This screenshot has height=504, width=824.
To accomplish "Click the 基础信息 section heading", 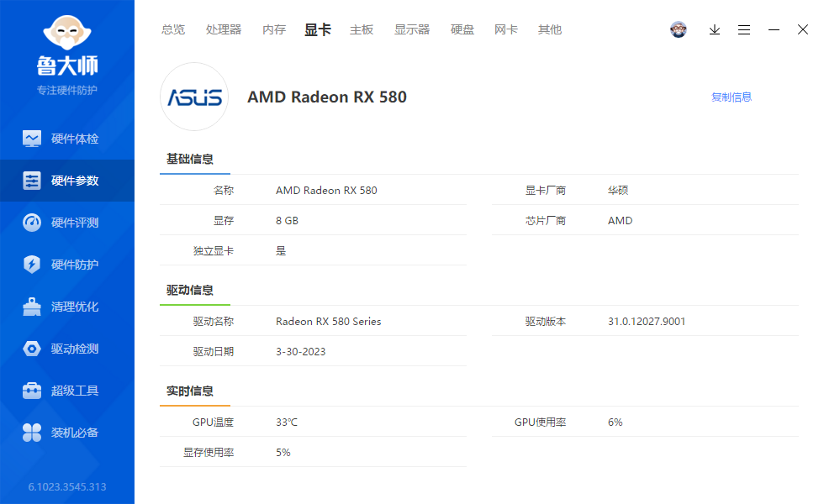I will coord(190,159).
